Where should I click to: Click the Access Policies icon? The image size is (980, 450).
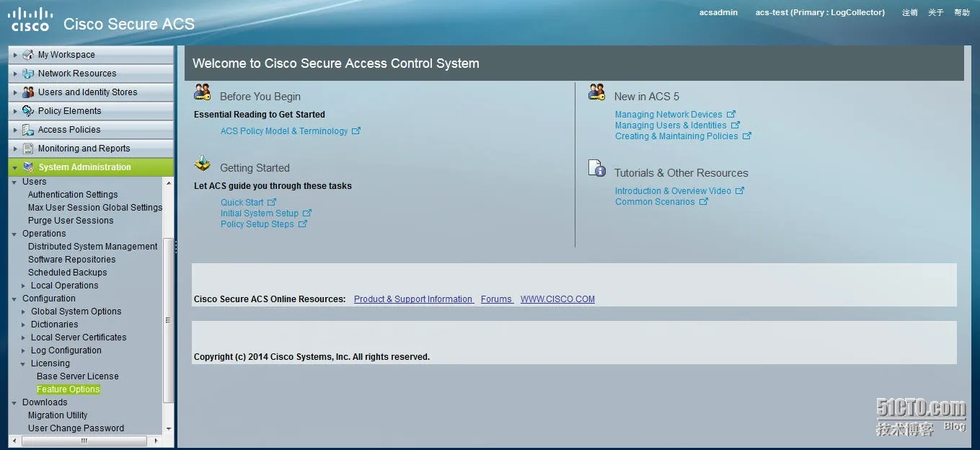pyautogui.click(x=28, y=130)
